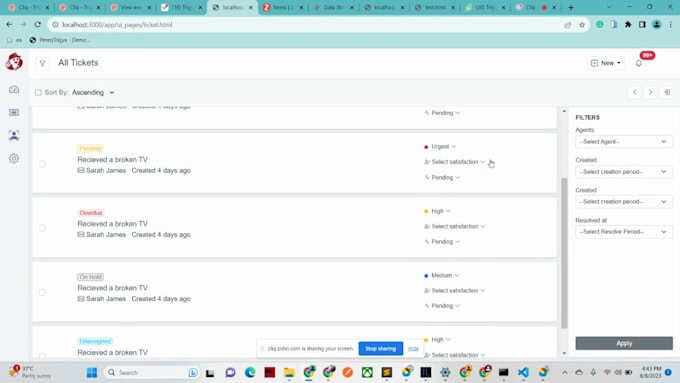Click the browser address bar URL
Viewport: 680px width, 383px height.
pos(117,25)
